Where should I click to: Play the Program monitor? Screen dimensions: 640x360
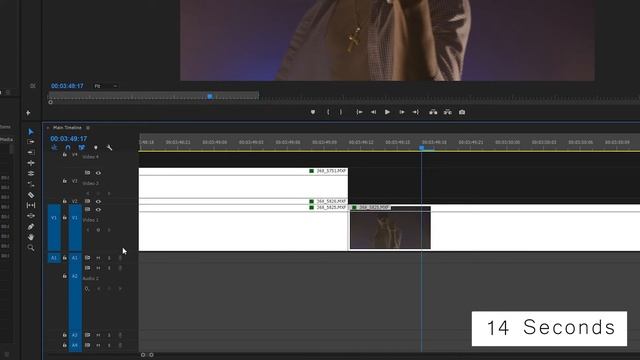[x=387, y=112]
